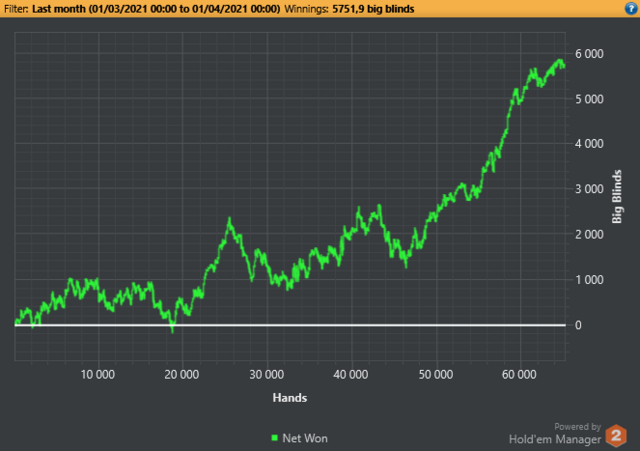Image resolution: width=640 pixels, height=451 pixels.
Task: Click the 30 000 hands axis label
Action: [267, 374]
